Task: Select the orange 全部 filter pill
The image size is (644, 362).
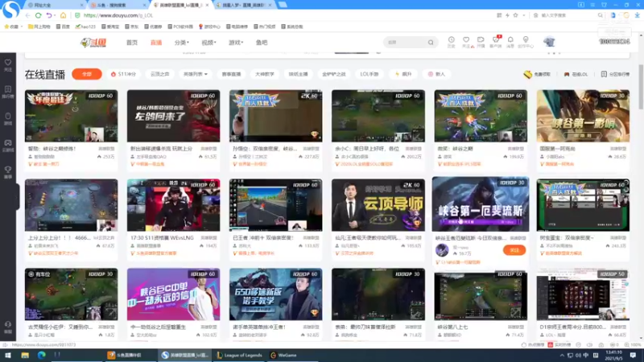Action: 87,74
